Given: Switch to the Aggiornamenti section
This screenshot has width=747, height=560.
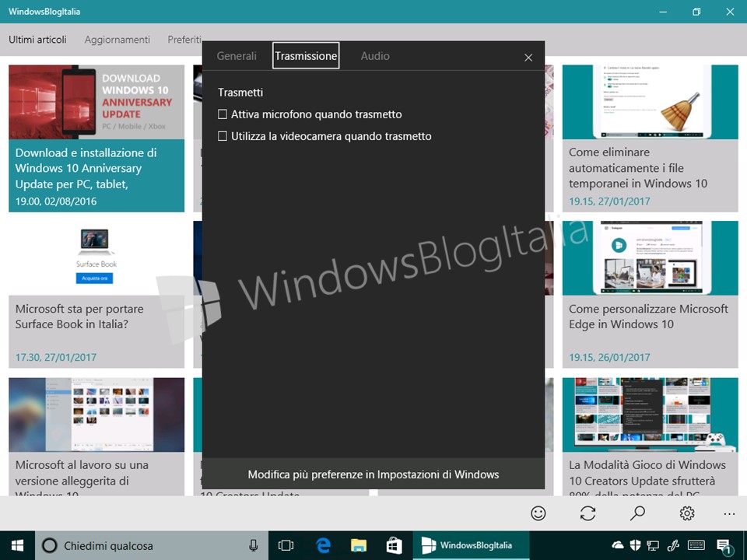Looking at the screenshot, I should point(117,40).
